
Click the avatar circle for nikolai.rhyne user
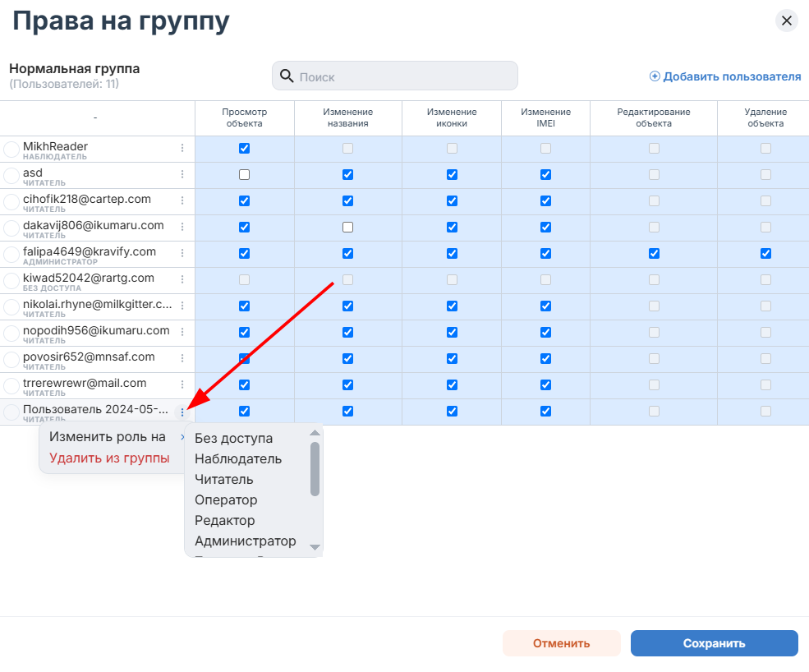11,307
